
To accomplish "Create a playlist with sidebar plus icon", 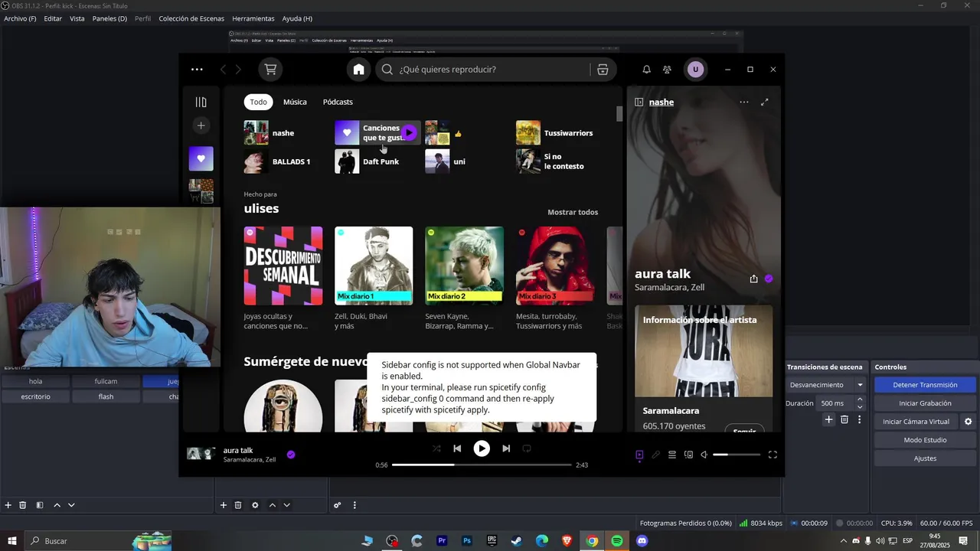I will click(x=201, y=126).
